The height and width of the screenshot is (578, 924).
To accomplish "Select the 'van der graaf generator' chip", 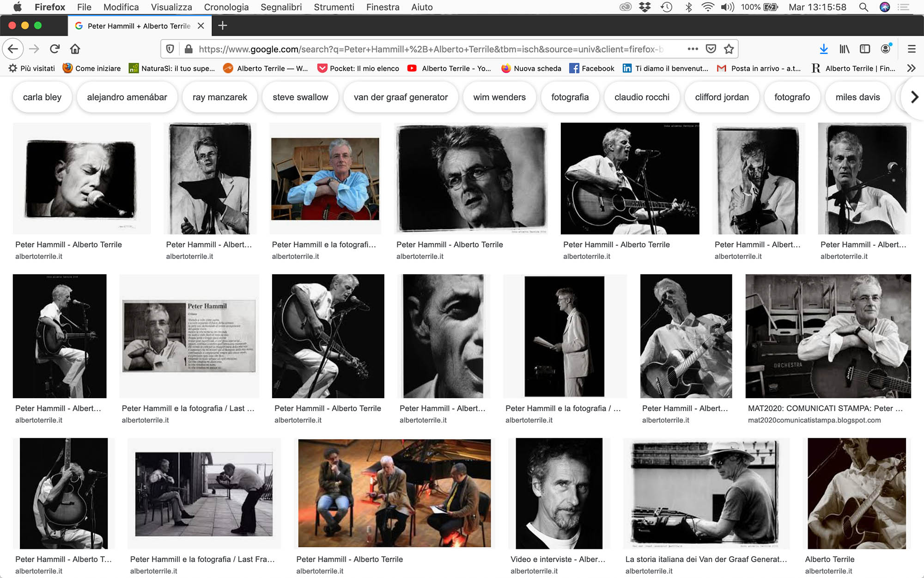I will coord(401,97).
